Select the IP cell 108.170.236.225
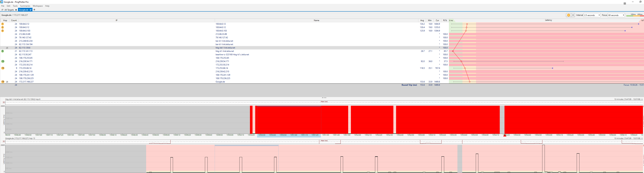 tap(26, 78)
